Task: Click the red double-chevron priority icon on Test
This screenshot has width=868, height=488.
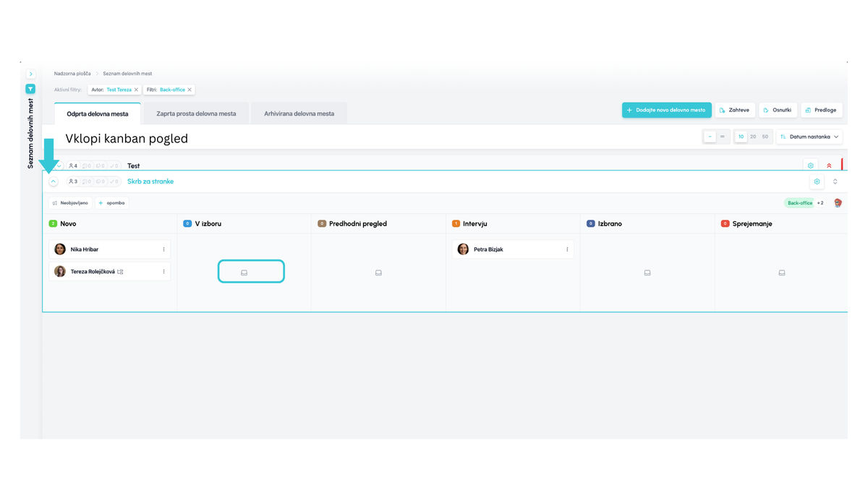Action: (x=829, y=166)
